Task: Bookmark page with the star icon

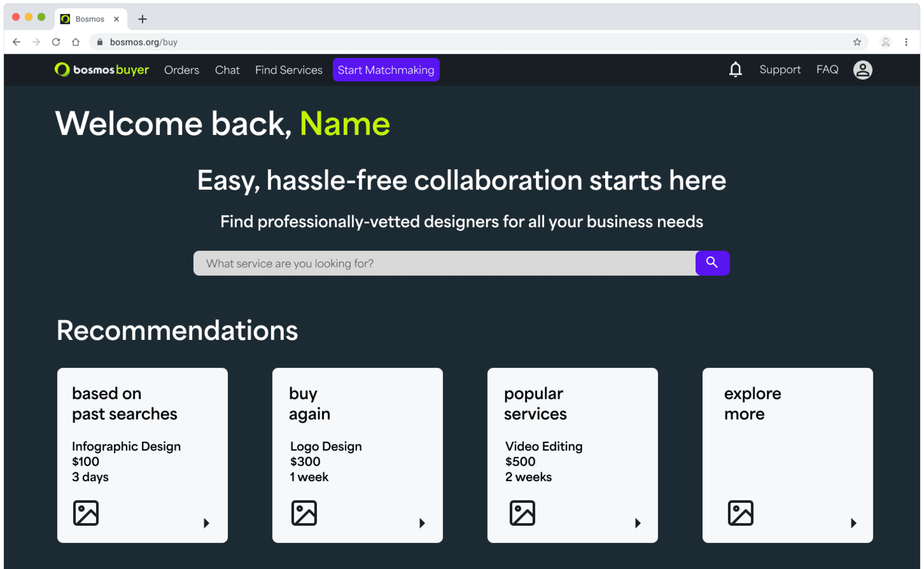Action: pos(857,42)
